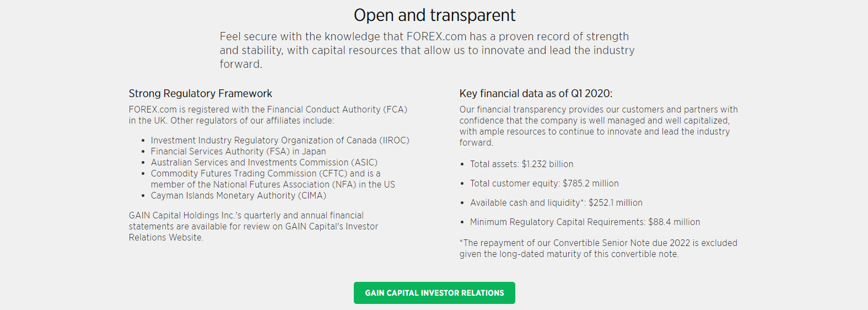Screen dimensions: 868x310
Task: Select the IIROC Canada list item
Action: (x=280, y=141)
